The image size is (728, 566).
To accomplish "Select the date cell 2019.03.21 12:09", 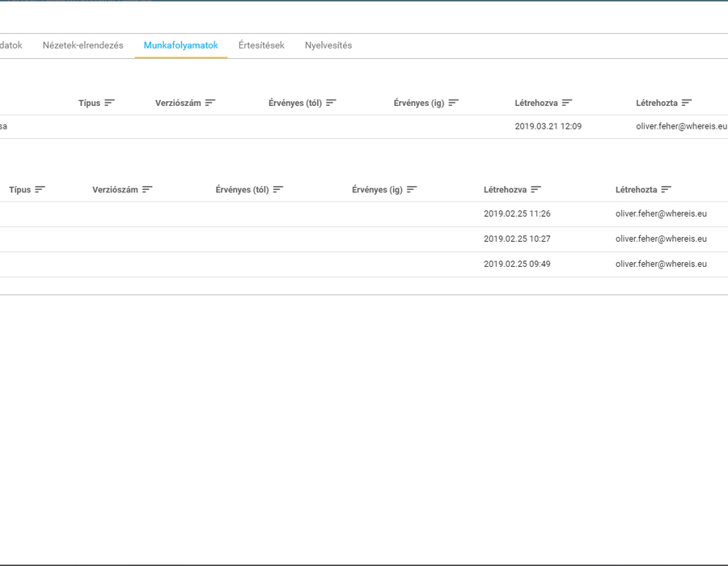I will [x=548, y=126].
